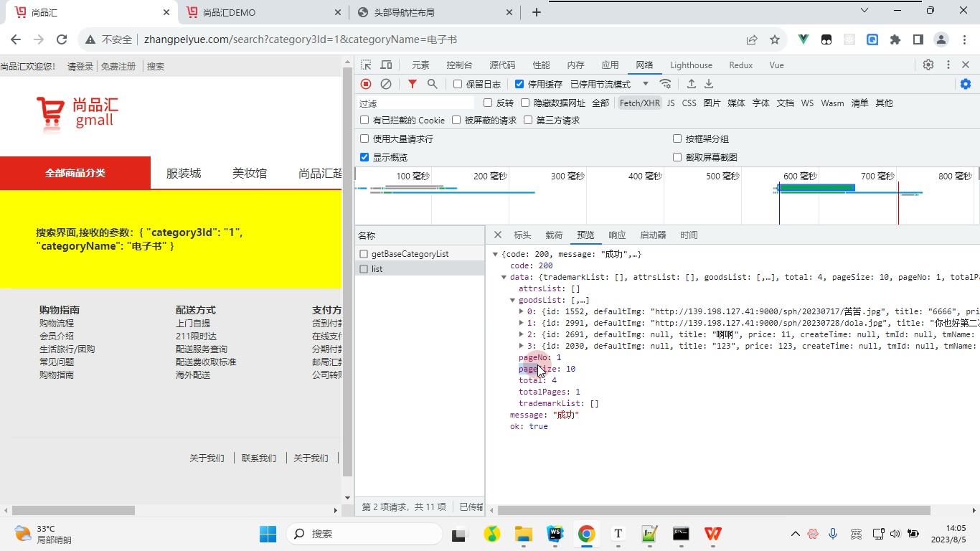Expand goodsList item 0
The height and width of the screenshot is (551, 980).
coord(521,311)
